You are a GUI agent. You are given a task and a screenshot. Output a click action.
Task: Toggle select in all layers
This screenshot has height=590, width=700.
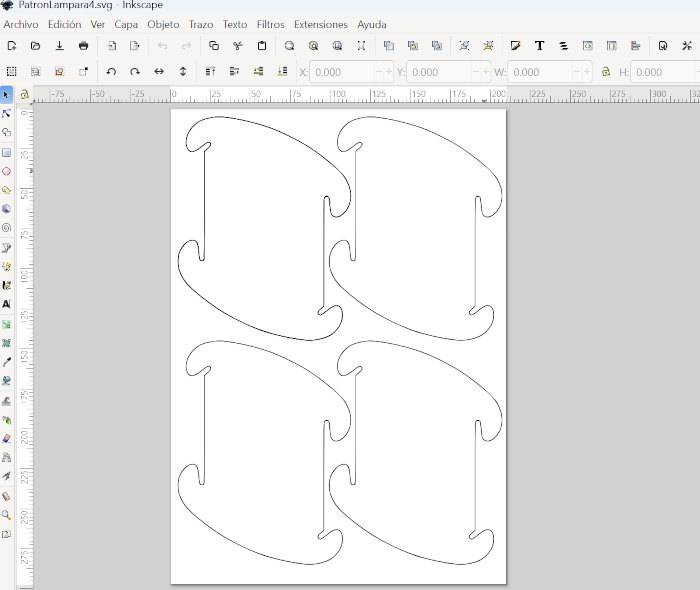click(x=35, y=72)
